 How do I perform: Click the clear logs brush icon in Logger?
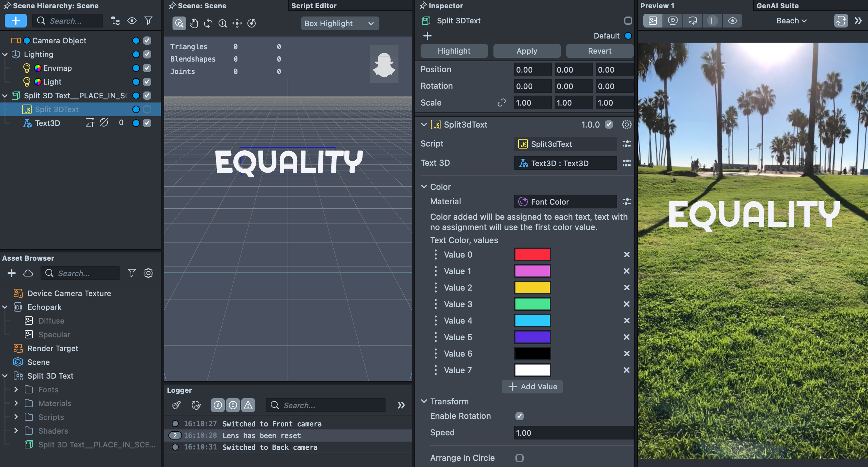point(177,405)
